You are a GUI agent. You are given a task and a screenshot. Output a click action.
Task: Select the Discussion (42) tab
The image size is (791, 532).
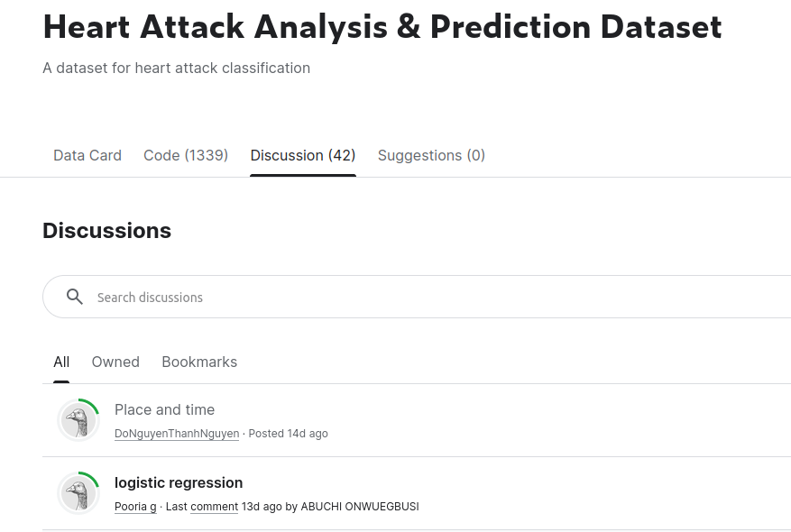click(x=303, y=155)
